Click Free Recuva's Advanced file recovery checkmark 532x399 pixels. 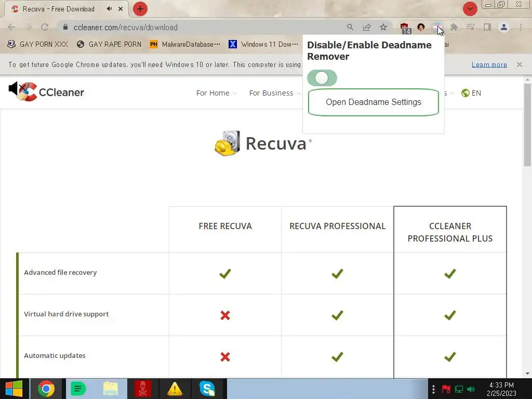click(225, 273)
